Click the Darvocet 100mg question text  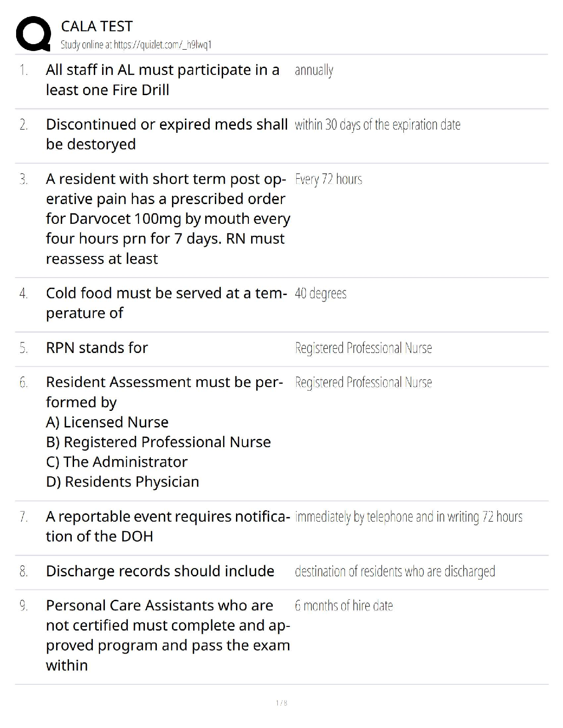(x=168, y=218)
